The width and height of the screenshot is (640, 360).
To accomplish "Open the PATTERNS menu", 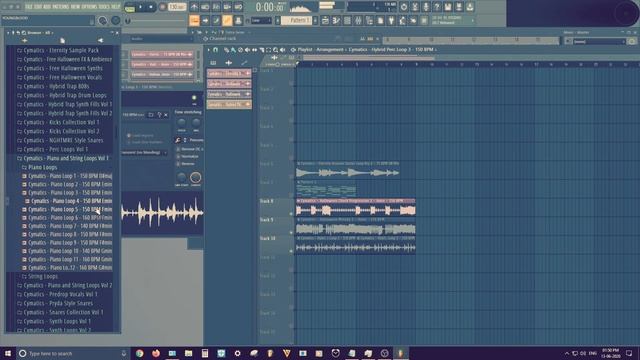I will pyautogui.click(x=60, y=7).
